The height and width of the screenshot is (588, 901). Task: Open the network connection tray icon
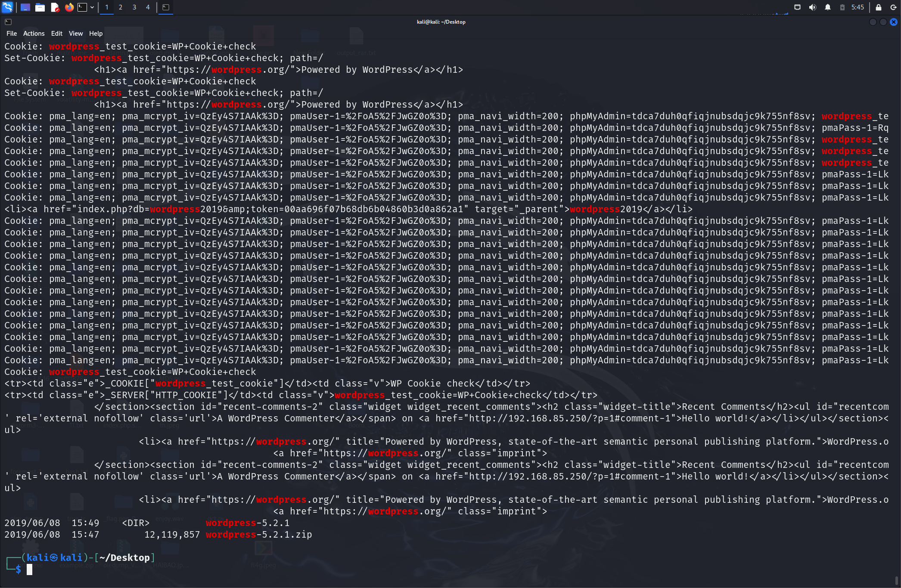coord(797,7)
